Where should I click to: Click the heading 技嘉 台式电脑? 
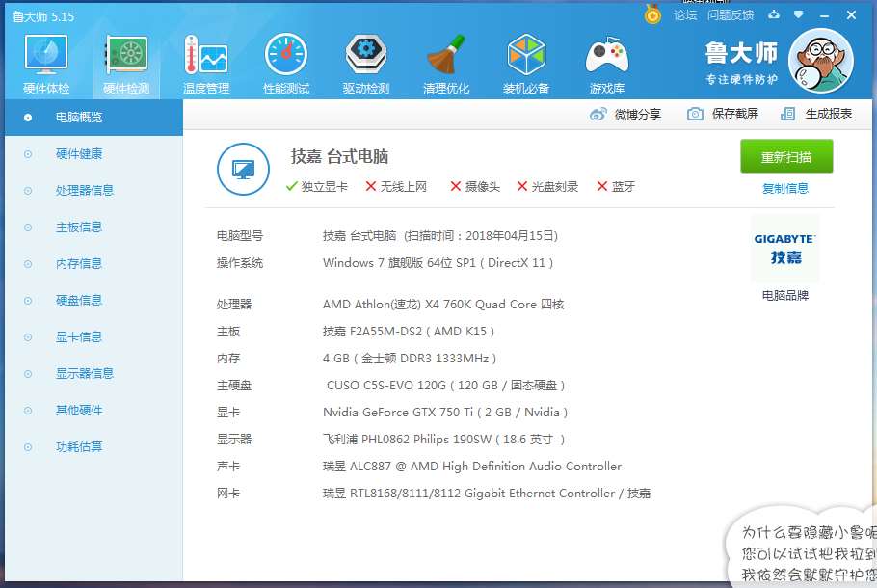click(x=339, y=157)
